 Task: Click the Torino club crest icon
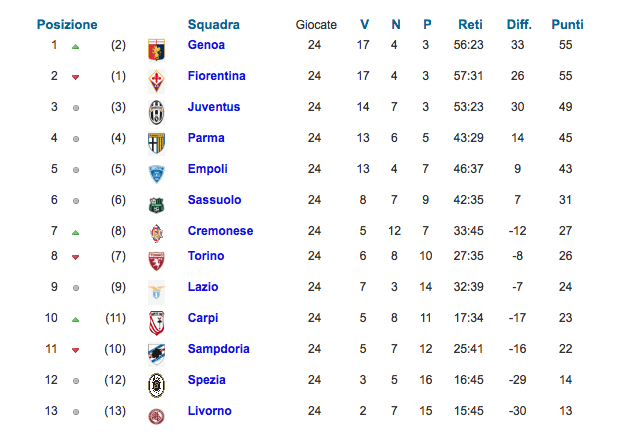pyautogui.click(x=156, y=258)
